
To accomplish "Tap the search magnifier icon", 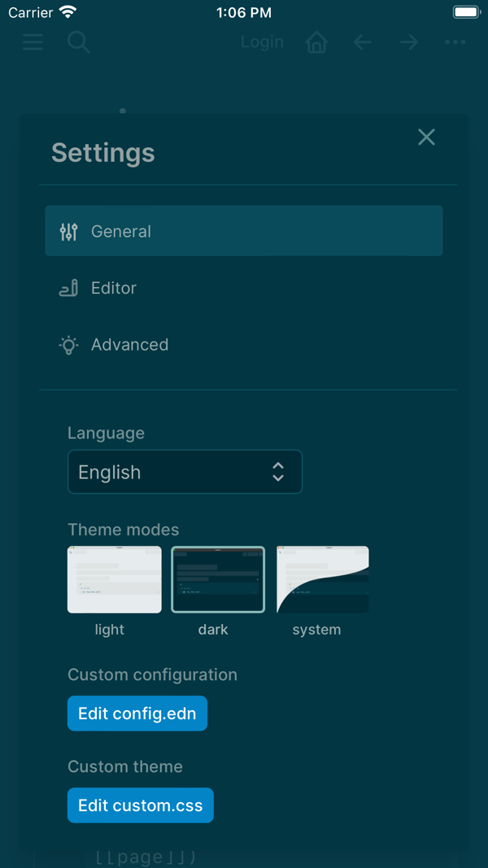I will [79, 42].
